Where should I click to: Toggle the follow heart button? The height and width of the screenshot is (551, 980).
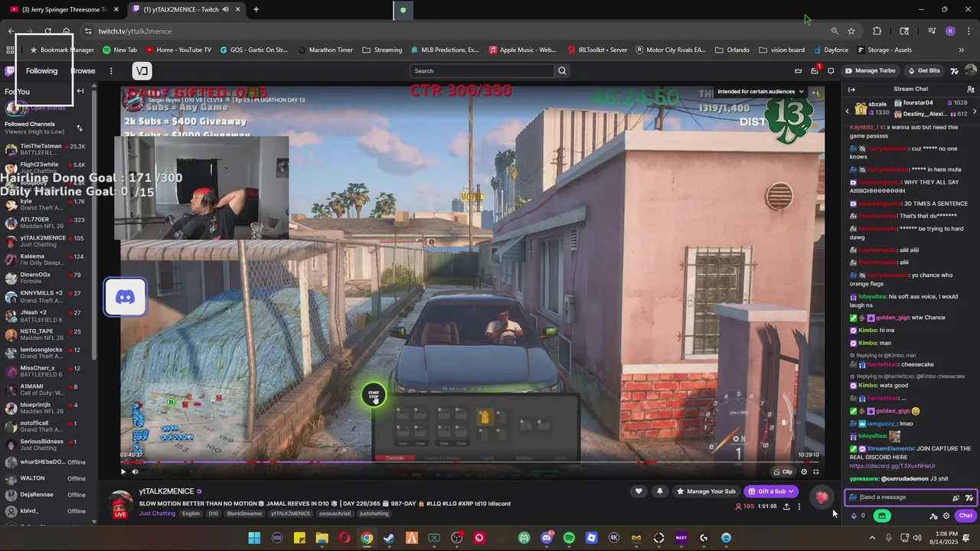click(x=639, y=491)
